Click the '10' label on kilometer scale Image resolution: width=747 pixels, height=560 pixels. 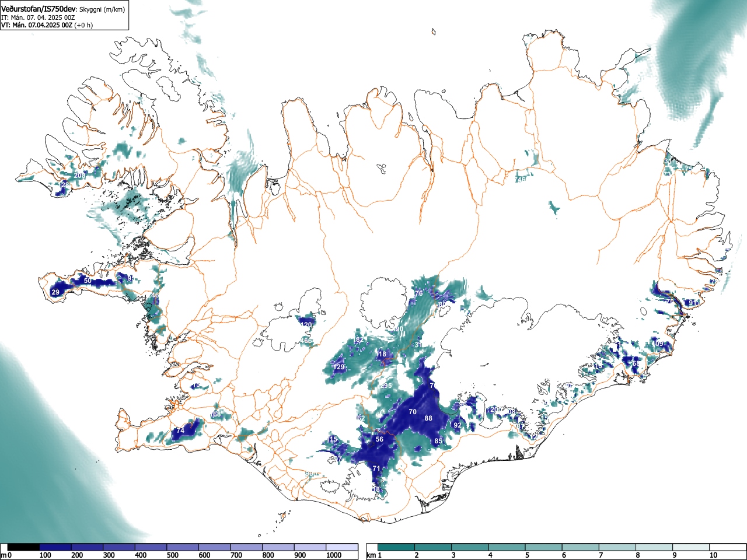713,555
